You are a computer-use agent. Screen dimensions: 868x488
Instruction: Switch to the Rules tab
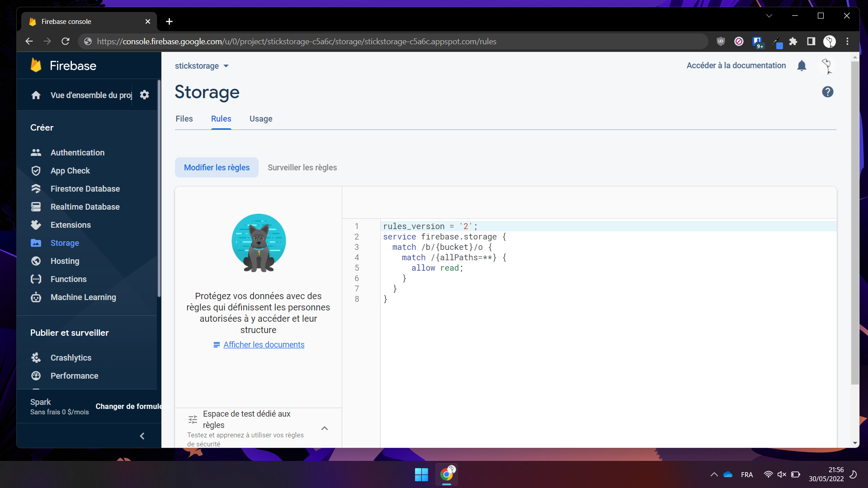click(221, 119)
